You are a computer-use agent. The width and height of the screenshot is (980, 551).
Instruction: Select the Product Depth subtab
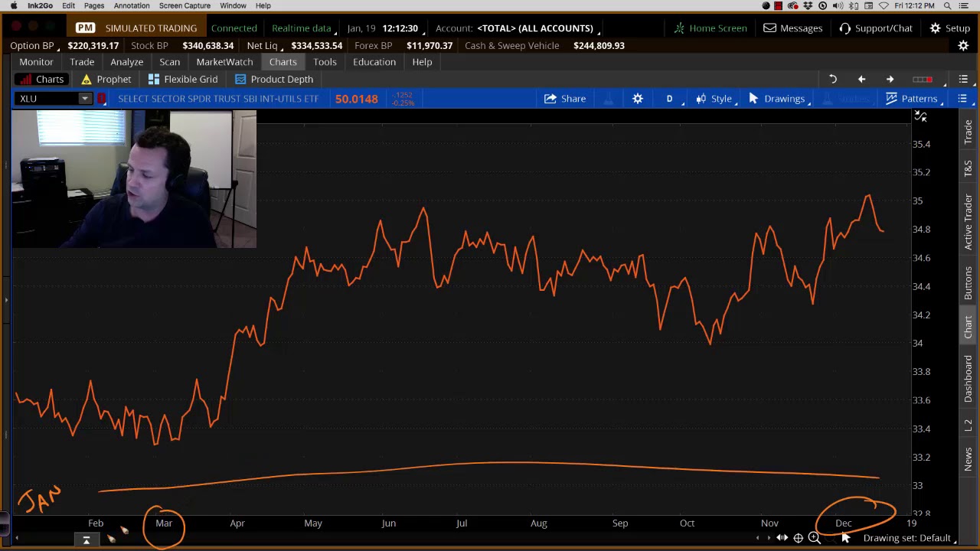tap(274, 80)
